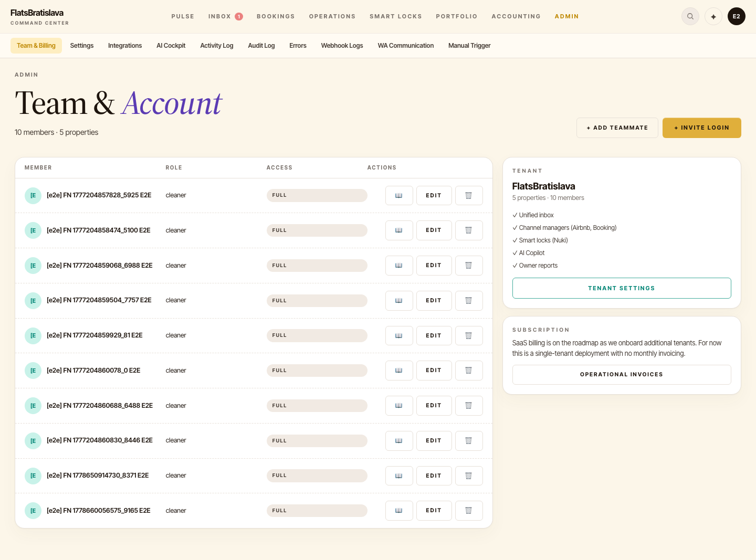Edit member 1778660056575_9165
756x560 pixels.
click(434, 511)
